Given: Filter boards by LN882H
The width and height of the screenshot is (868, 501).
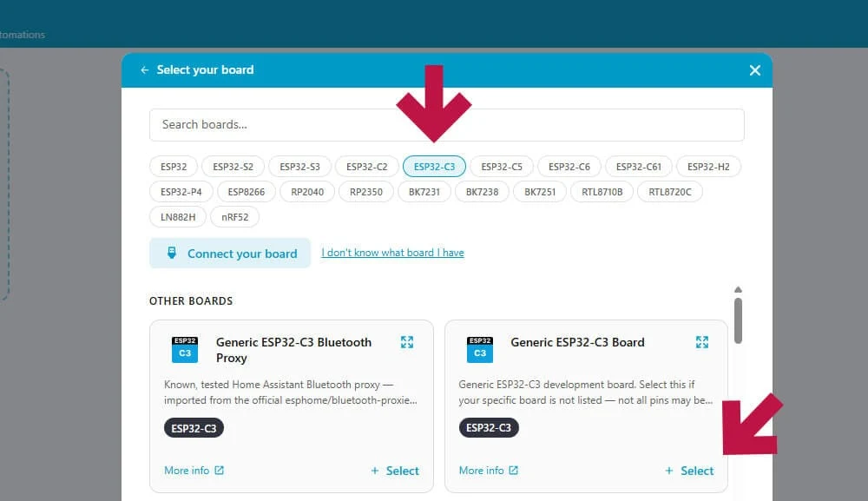Looking at the screenshot, I should pos(178,217).
